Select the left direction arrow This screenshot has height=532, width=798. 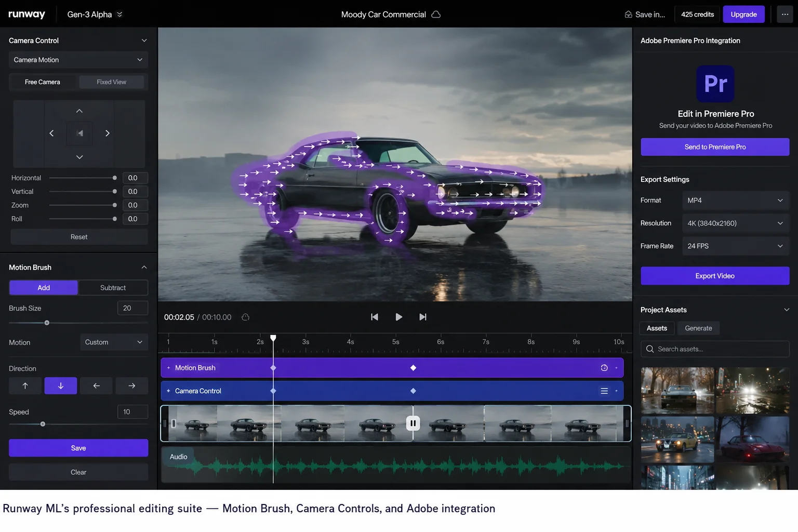[96, 386]
